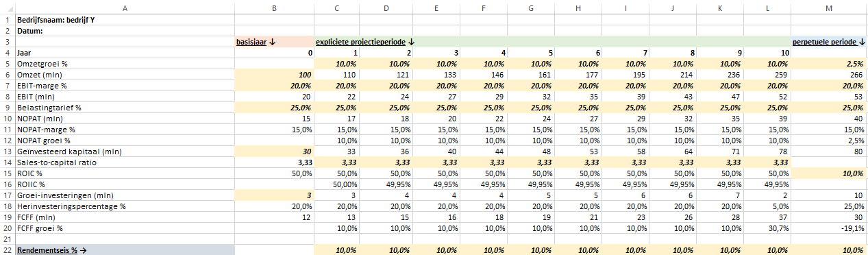868x255 pixels.
Task: Select the 'expliciete projectieperiode ↓' header cell
Action: click(x=553, y=42)
